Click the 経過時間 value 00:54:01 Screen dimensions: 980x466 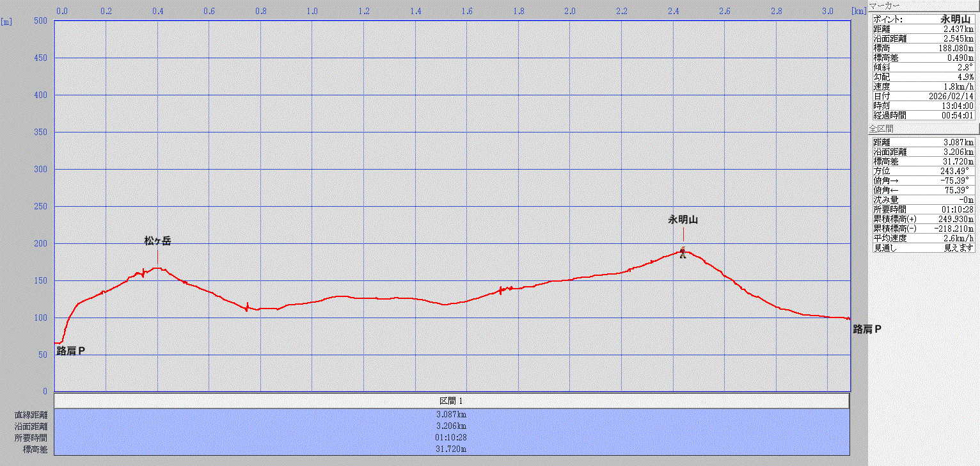tap(956, 115)
